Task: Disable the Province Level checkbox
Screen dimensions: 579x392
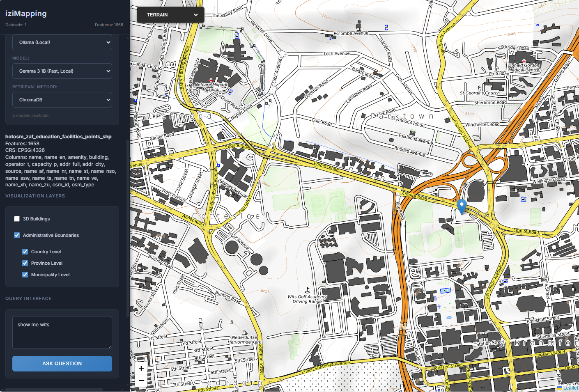Action: [x=25, y=263]
